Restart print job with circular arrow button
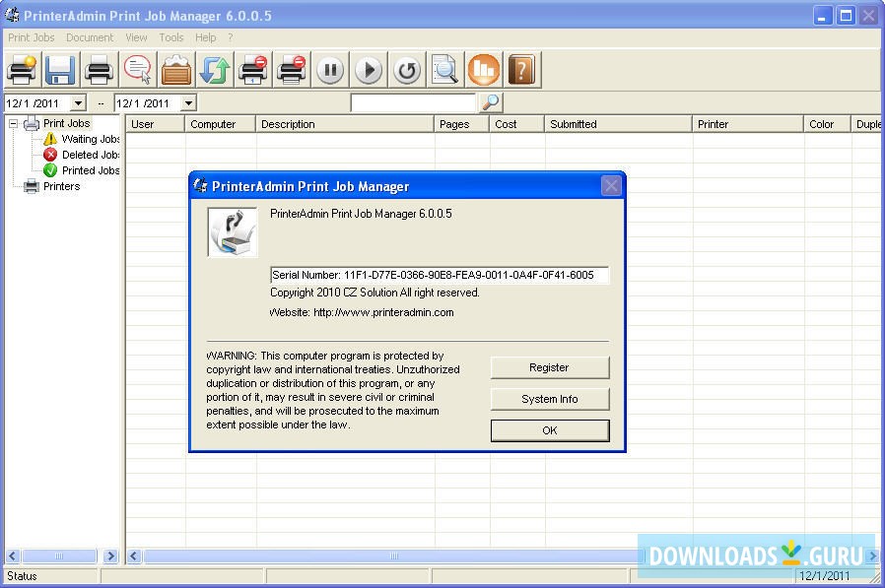This screenshot has height=588, width=885. click(x=407, y=70)
